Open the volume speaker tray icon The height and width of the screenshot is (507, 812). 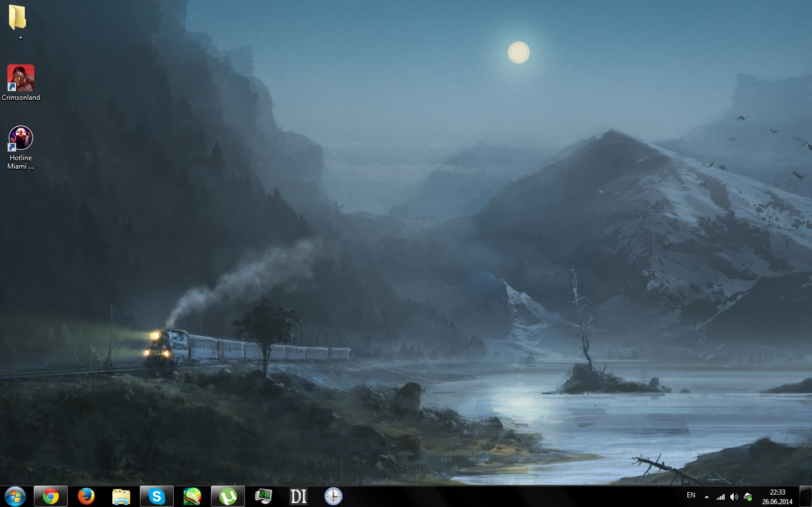click(734, 497)
